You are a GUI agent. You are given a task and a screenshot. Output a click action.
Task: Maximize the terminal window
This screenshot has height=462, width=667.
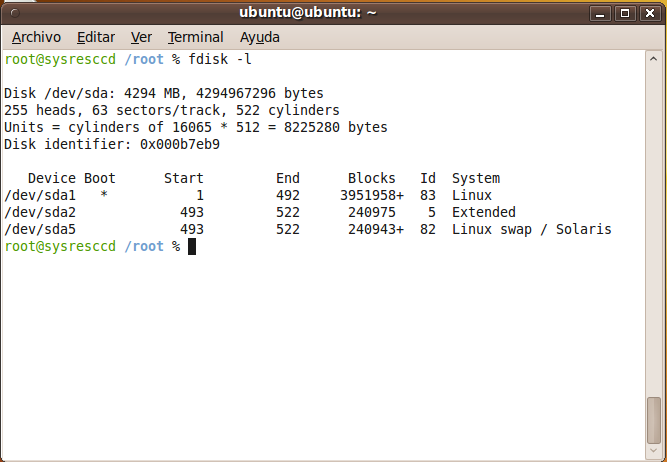[x=625, y=13]
